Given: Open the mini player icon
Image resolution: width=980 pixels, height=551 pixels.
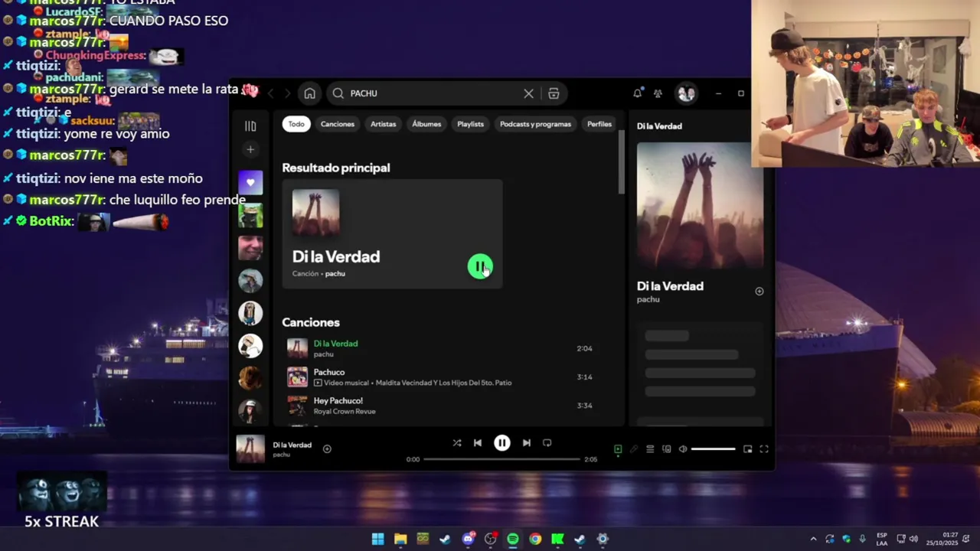Looking at the screenshot, I should tap(748, 449).
